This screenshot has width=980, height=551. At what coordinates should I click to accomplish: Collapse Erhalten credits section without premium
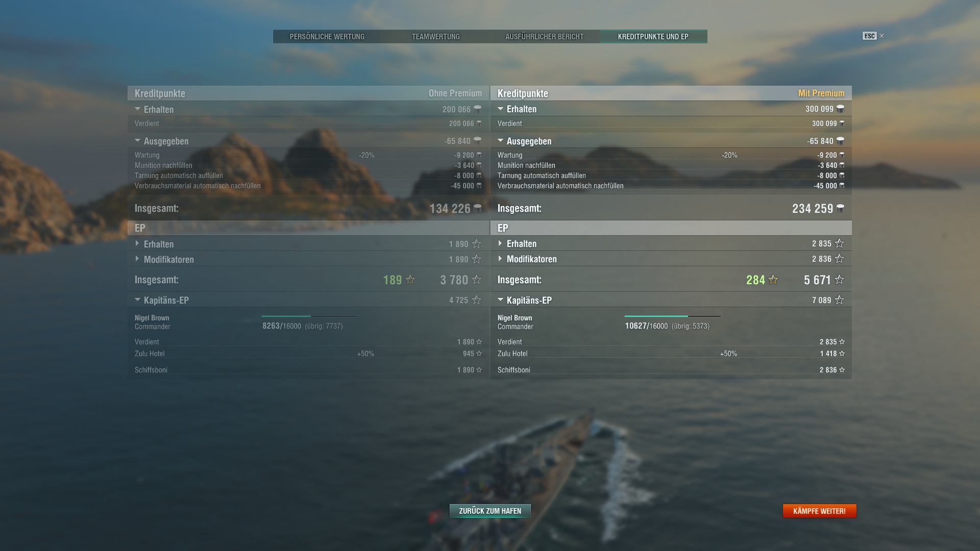tap(137, 109)
